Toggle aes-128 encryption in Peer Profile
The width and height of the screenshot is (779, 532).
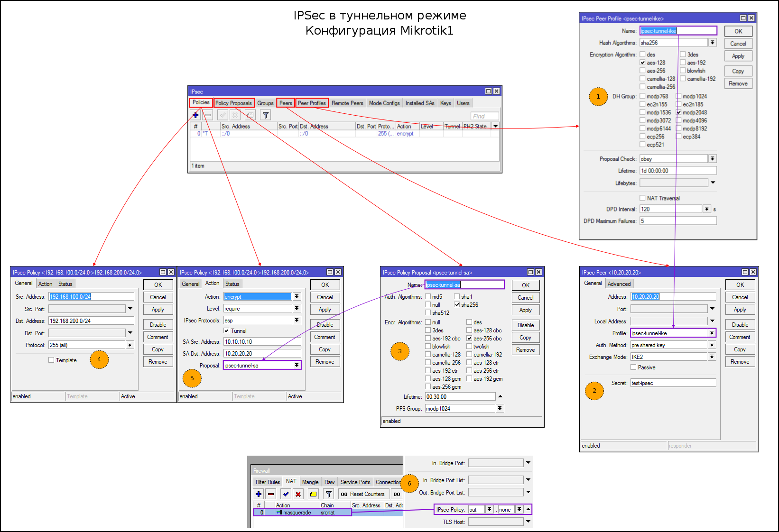pos(642,63)
